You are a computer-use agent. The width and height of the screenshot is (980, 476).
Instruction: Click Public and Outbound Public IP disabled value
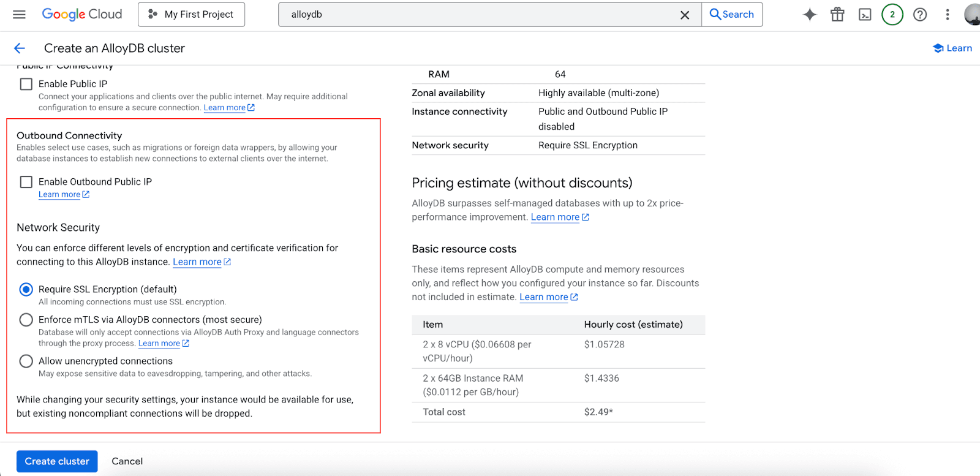pyautogui.click(x=603, y=119)
